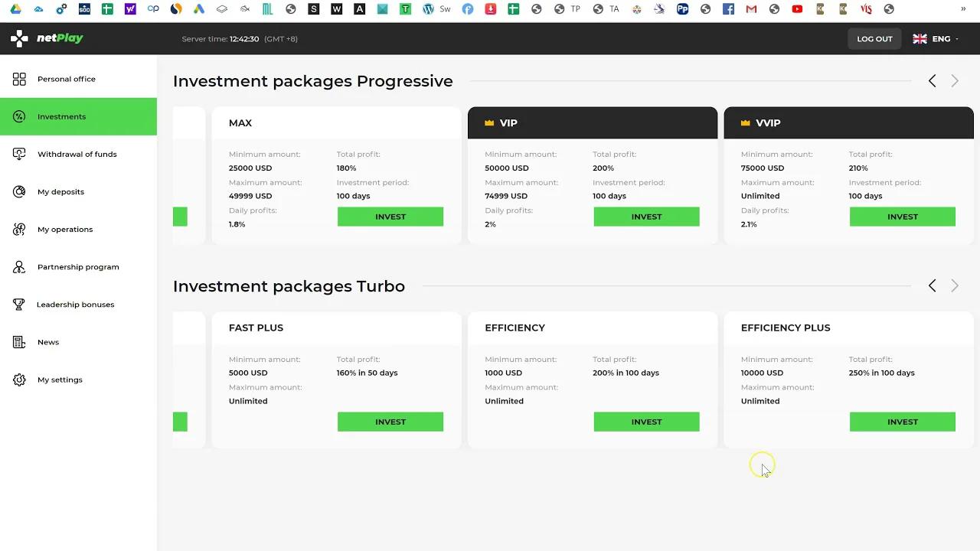Click the LOG OUT button
Viewport: 980px width, 551px height.
[x=874, y=38]
